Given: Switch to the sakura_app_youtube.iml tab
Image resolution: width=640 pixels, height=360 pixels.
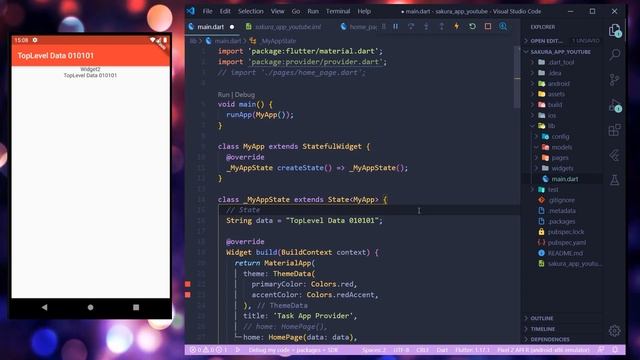Looking at the screenshot, I should click(287, 27).
